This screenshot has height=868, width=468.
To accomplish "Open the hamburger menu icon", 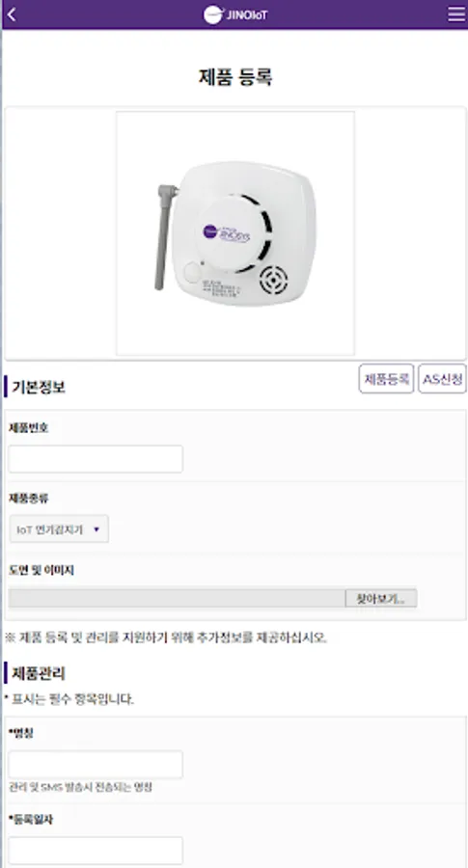I will (x=456, y=14).
